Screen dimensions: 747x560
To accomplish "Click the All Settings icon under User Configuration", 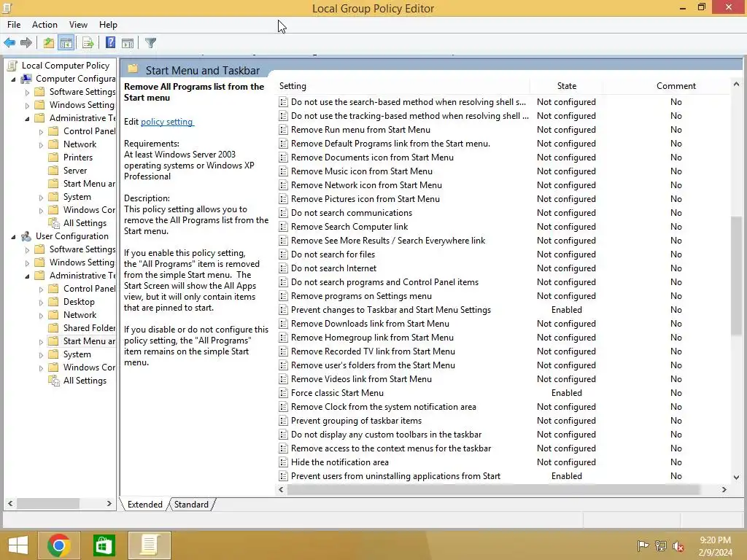I will coord(54,381).
